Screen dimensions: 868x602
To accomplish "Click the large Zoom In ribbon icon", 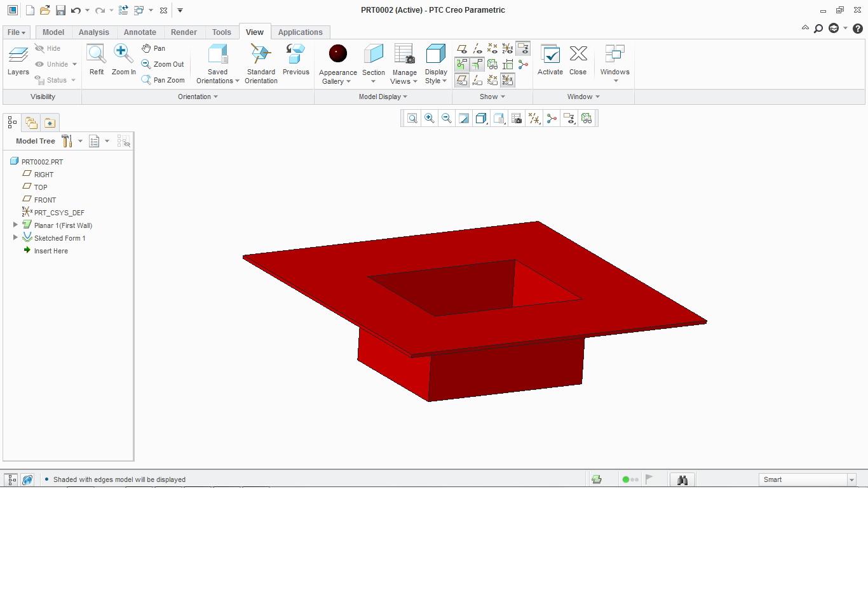I will (123, 54).
